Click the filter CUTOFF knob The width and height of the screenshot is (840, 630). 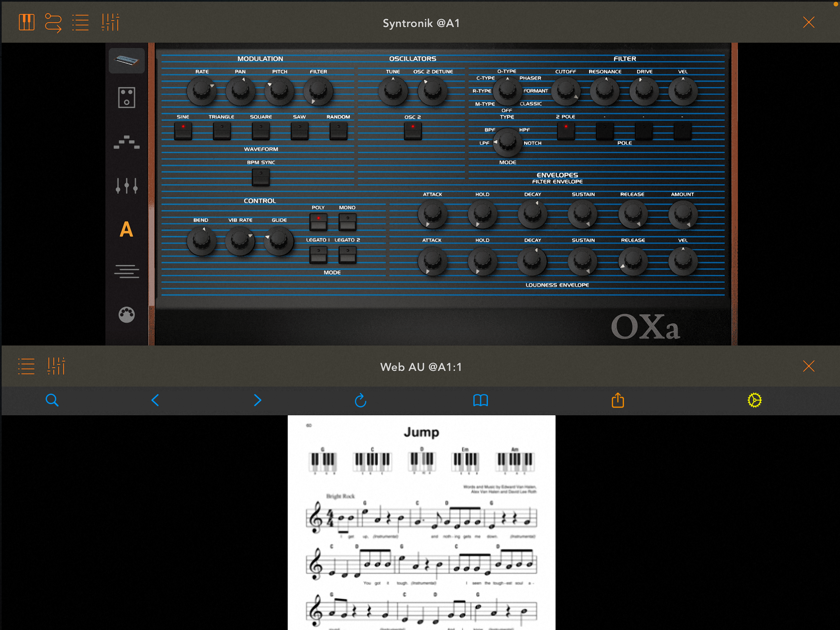click(x=565, y=91)
